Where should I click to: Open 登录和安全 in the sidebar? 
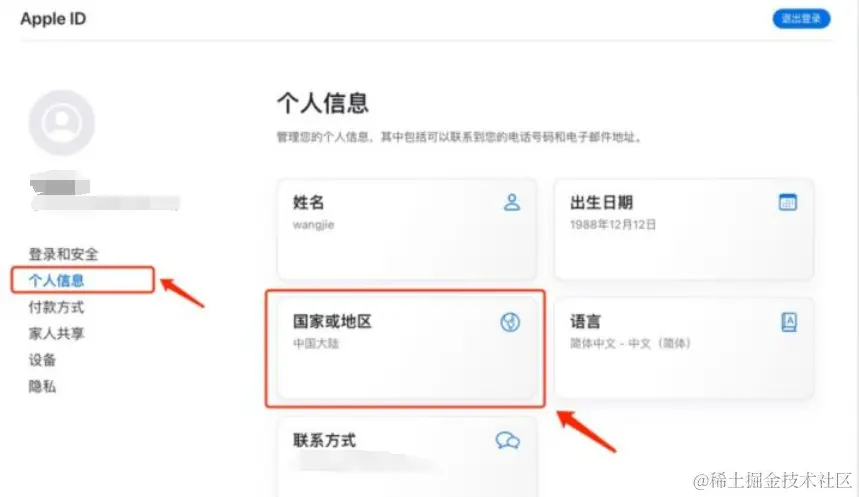64,254
